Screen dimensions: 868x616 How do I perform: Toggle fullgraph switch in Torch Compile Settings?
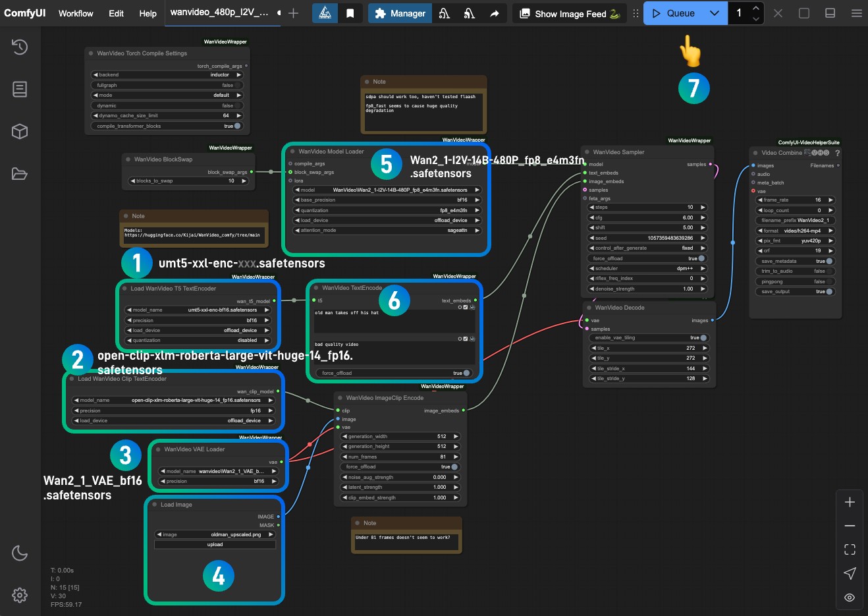(x=238, y=85)
